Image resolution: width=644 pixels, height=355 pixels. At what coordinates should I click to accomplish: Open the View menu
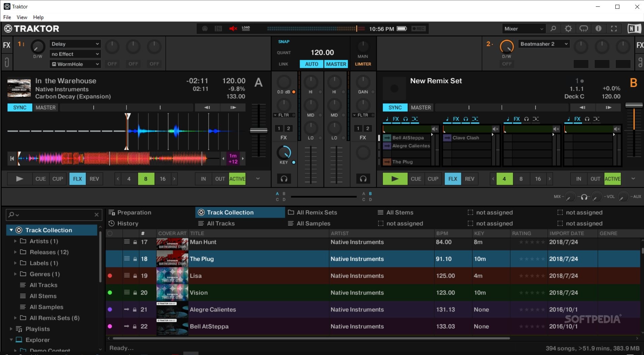click(22, 17)
